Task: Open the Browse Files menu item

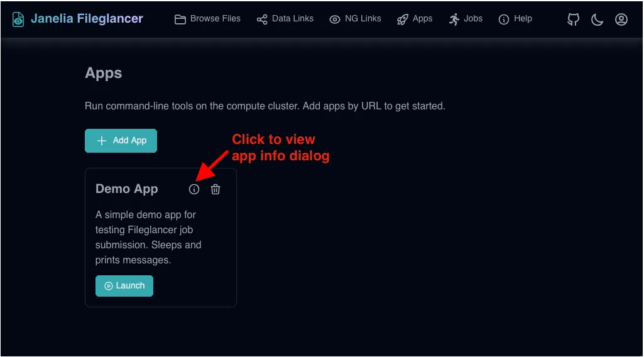Action: (x=207, y=19)
